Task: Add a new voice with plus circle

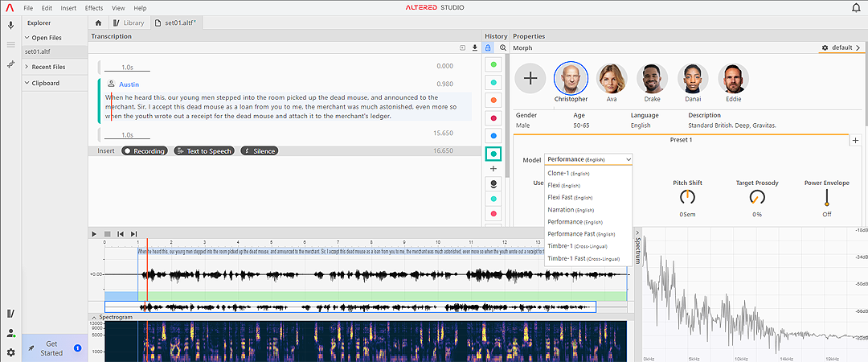Action: click(x=530, y=78)
